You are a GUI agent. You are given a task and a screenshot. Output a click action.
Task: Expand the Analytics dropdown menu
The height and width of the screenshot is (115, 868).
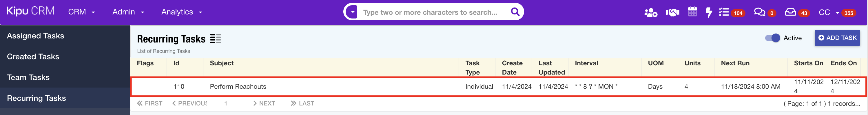(182, 12)
